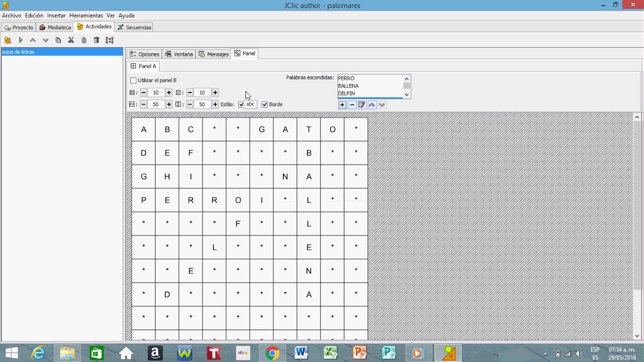Click the grid cell containing letter G in GATO

tap(262, 130)
